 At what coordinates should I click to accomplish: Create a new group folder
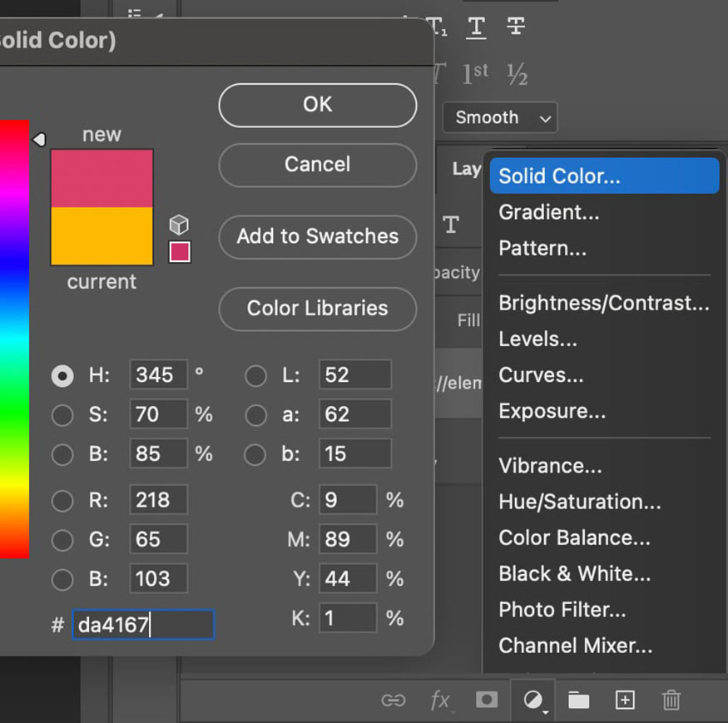point(578,700)
